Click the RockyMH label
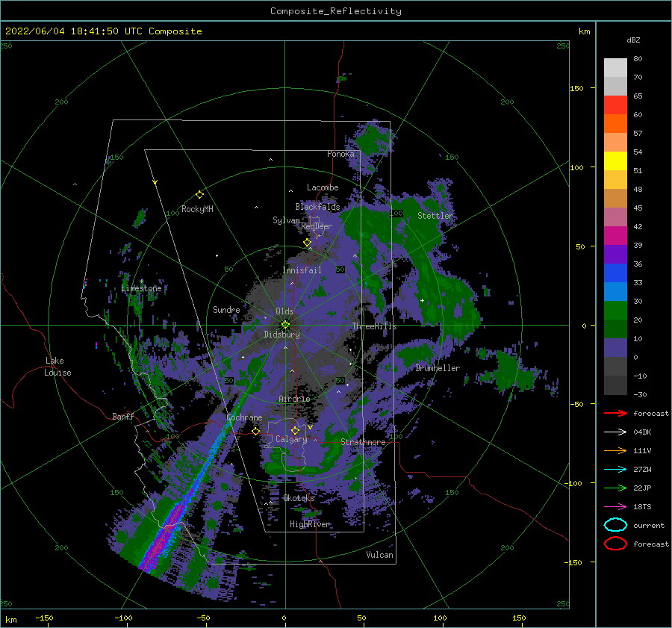The height and width of the screenshot is (628, 672). tap(197, 209)
